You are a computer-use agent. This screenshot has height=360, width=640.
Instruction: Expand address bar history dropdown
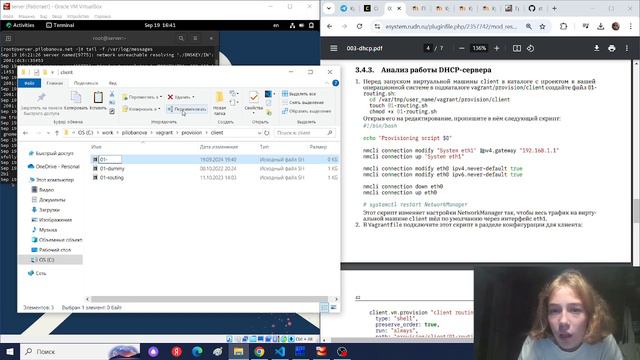[x=259, y=133]
